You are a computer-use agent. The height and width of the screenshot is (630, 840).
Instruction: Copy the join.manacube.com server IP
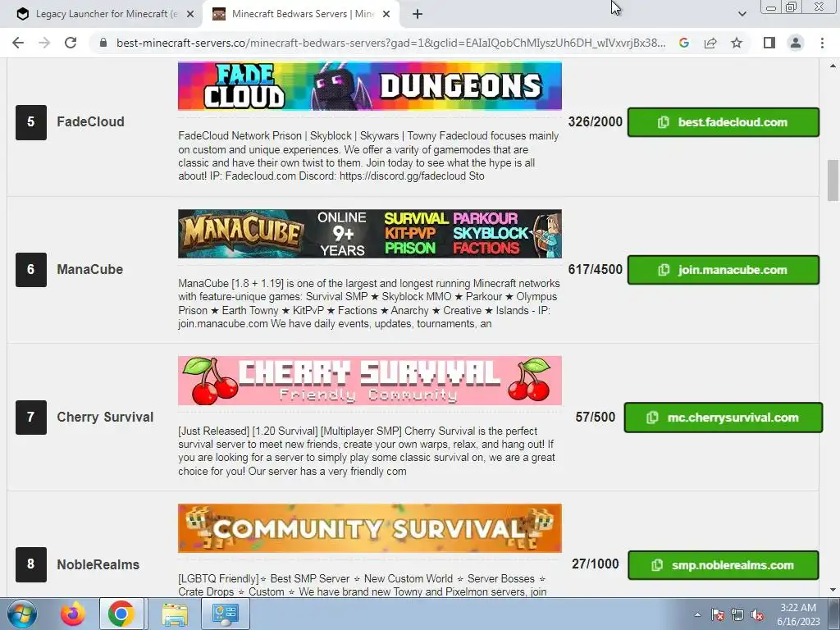coord(724,270)
